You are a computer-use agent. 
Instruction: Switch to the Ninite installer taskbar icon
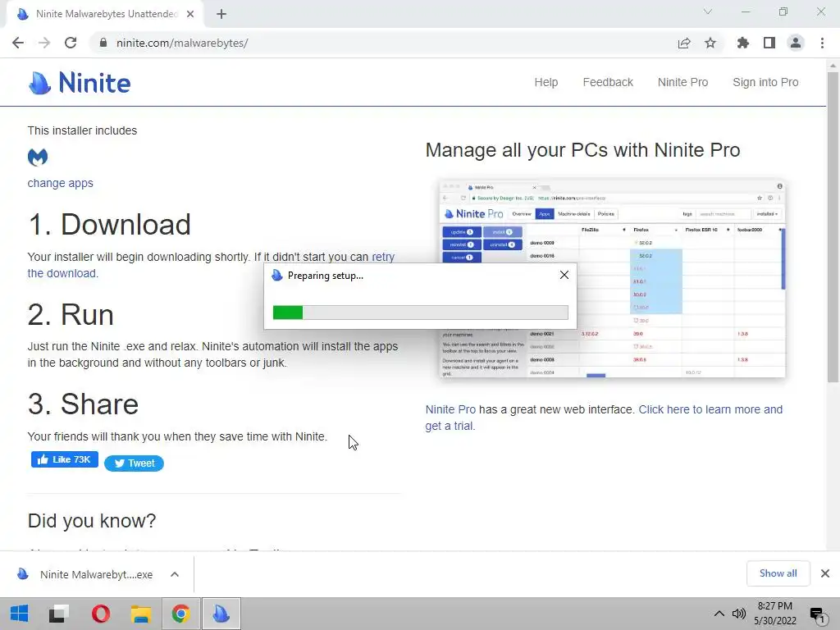point(221,614)
